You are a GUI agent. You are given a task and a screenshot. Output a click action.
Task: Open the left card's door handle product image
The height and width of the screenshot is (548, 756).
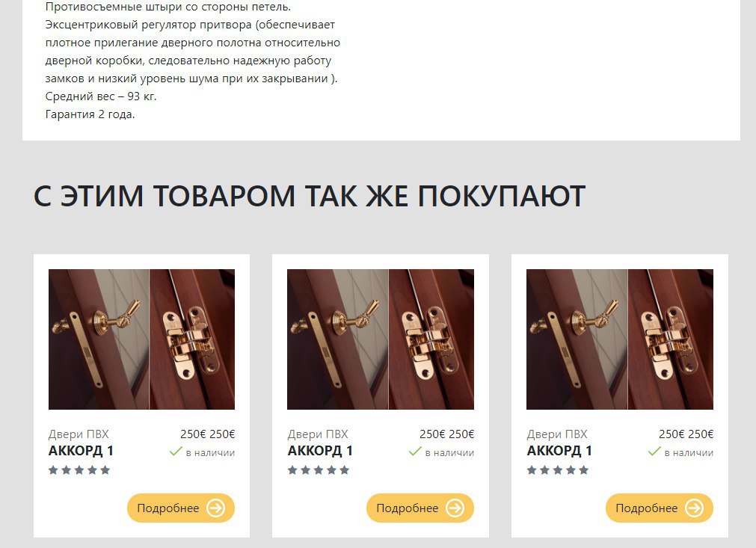(x=142, y=339)
